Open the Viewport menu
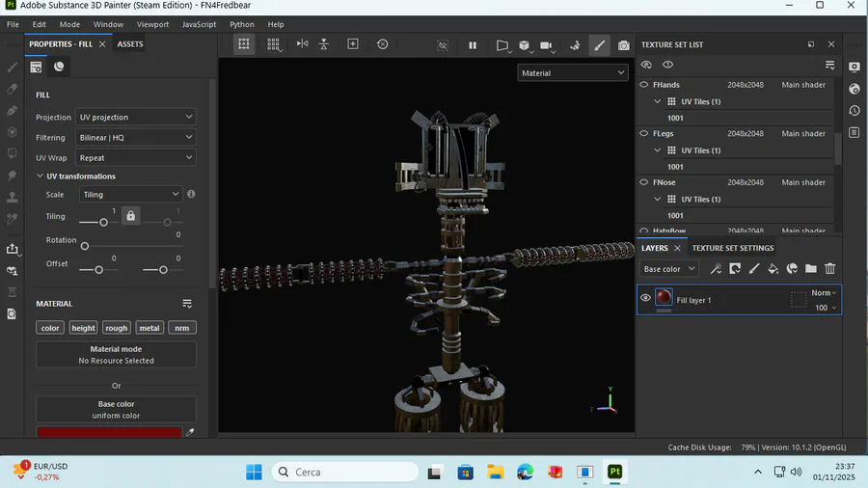 coord(152,24)
